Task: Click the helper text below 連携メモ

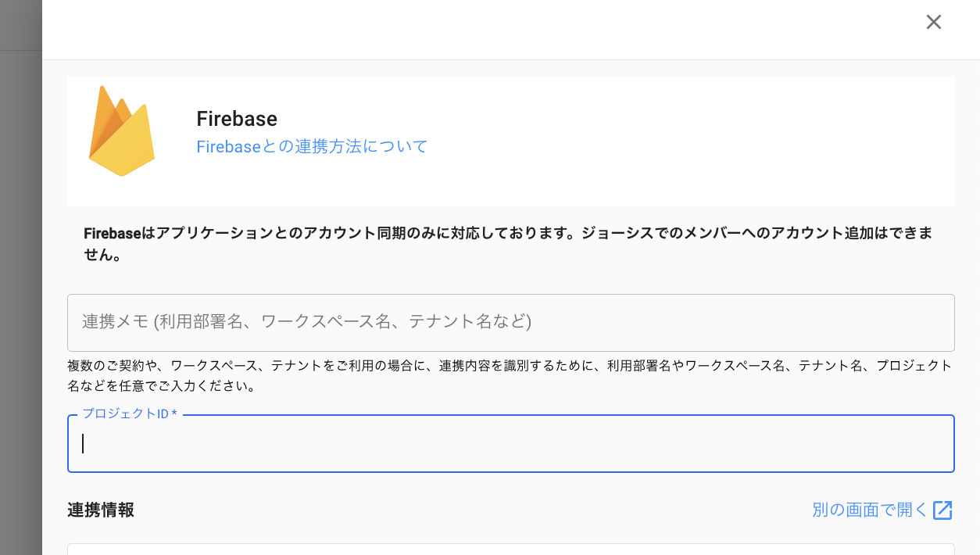Action: pyautogui.click(x=510, y=375)
